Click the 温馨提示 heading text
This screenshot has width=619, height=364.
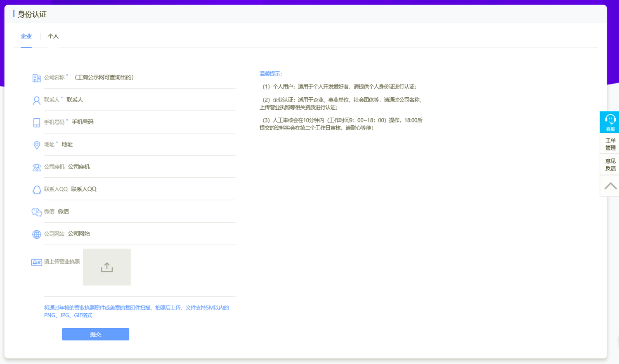(x=271, y=74)
